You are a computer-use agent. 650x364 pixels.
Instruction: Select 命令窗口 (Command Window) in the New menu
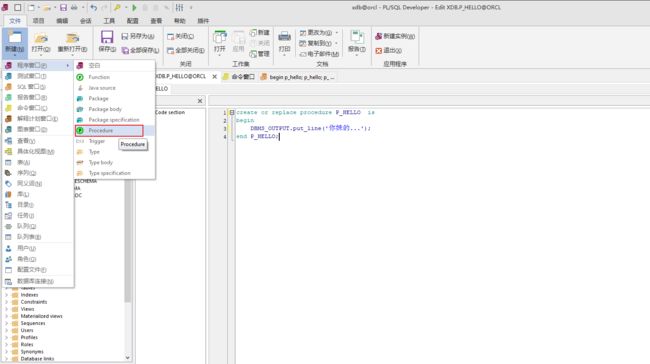(38, 108)
